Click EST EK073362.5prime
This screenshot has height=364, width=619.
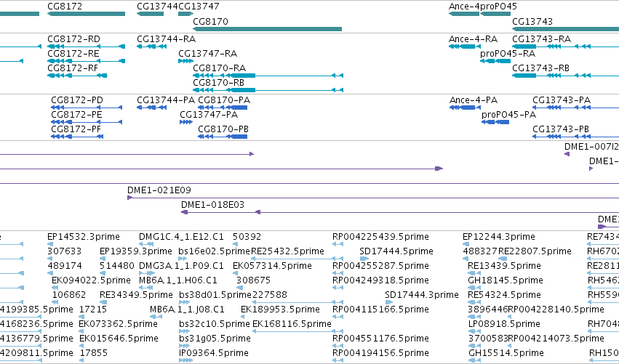(x=119, y=324)
